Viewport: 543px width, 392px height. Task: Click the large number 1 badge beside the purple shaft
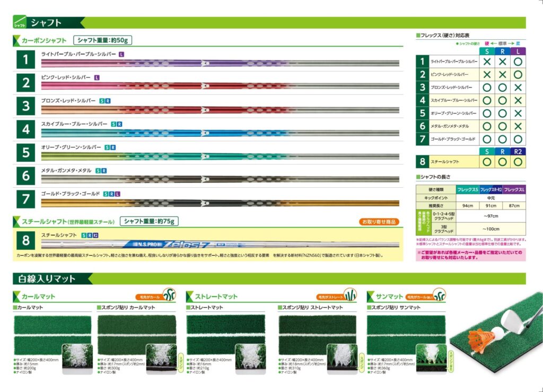25,59
